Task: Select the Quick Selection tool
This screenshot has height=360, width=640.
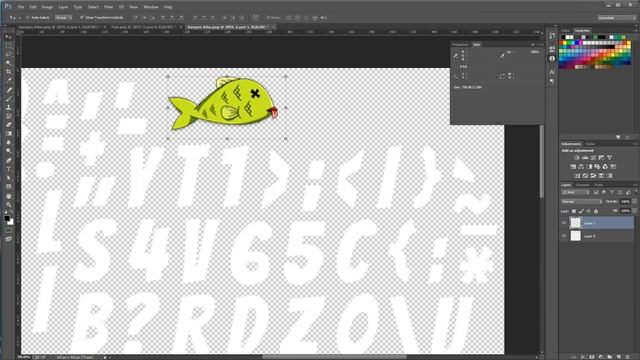Action: tap(9, 63)
